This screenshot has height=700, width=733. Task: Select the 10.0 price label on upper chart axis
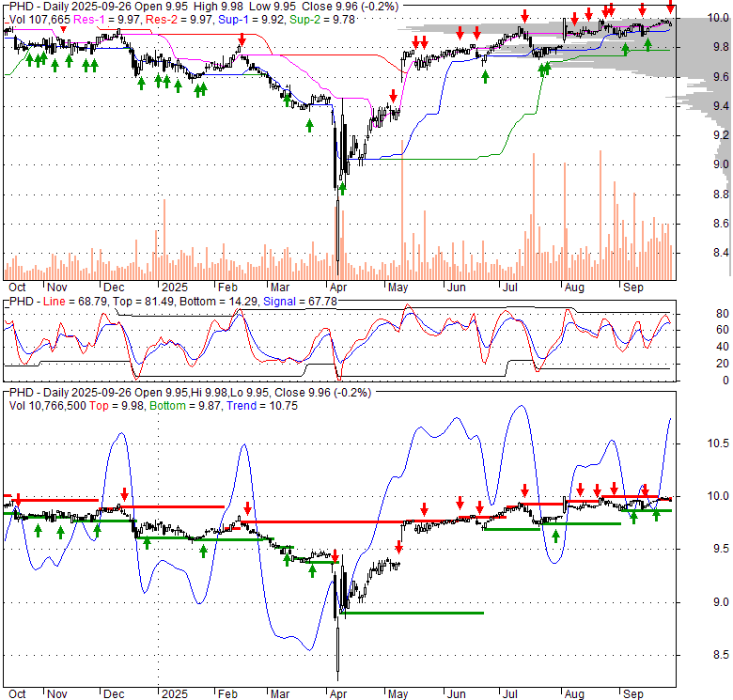[x=718, y=18]
